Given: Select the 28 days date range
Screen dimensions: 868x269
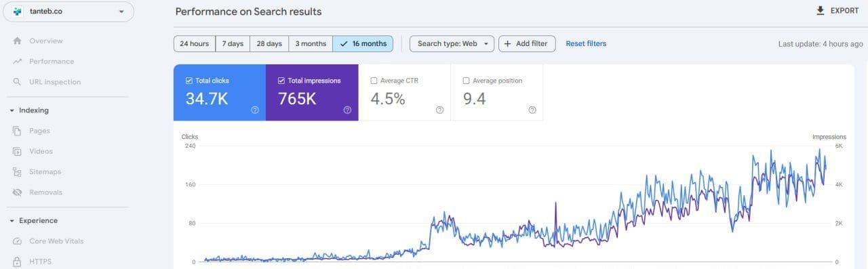Looking at the screenshot, I should [x=269, y=43].
